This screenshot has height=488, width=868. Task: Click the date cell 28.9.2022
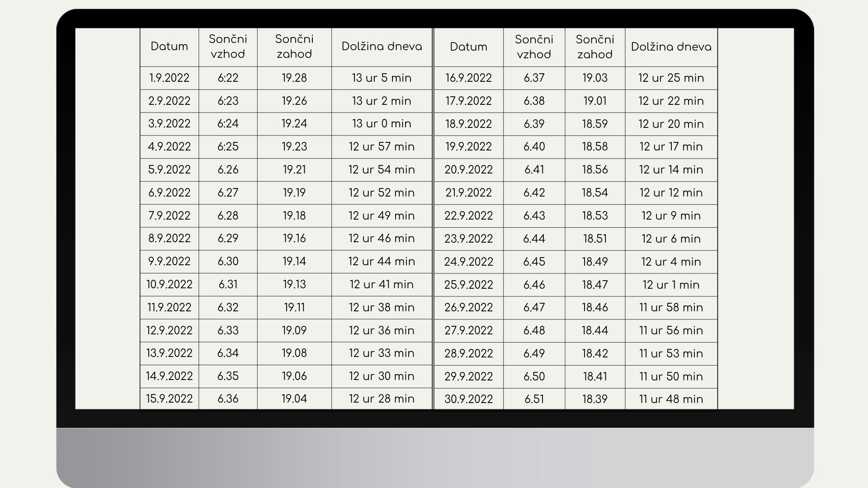(x=468, y=354)
